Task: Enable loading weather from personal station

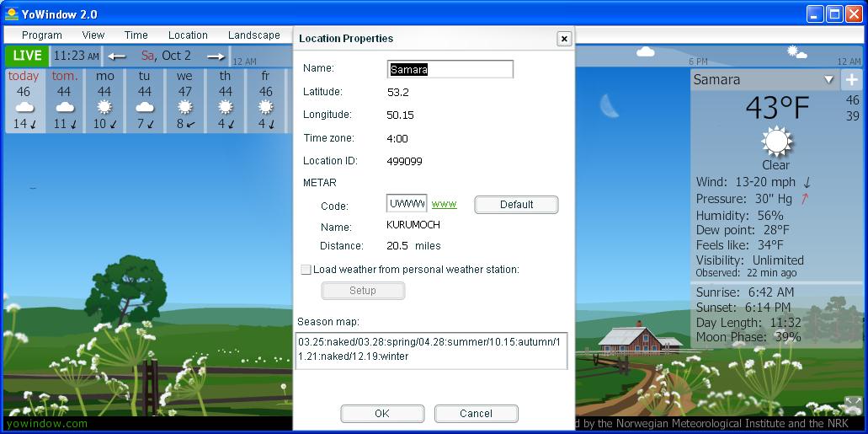Action: click(x=306, y=270)
